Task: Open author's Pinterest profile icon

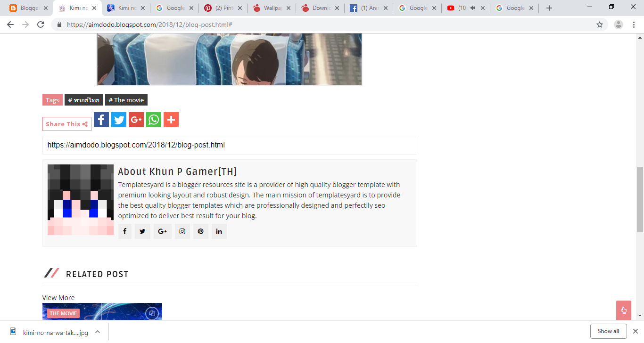Action: pos(200,231)
